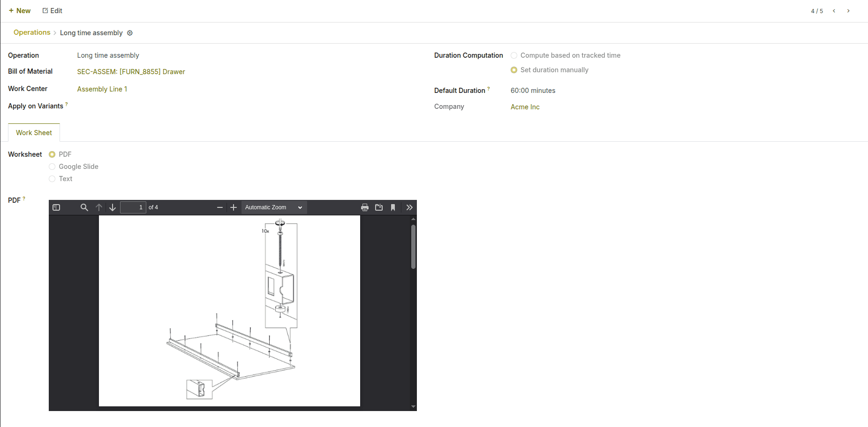Select Text worksheet option
The height and width of the screenshot is (427, 868).
click(52, 179)
